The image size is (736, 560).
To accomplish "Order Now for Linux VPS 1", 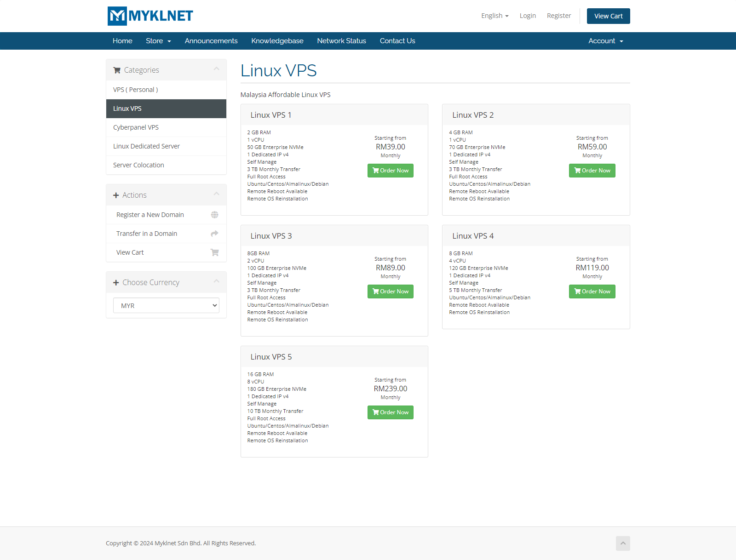I will (x=391, y=171).
